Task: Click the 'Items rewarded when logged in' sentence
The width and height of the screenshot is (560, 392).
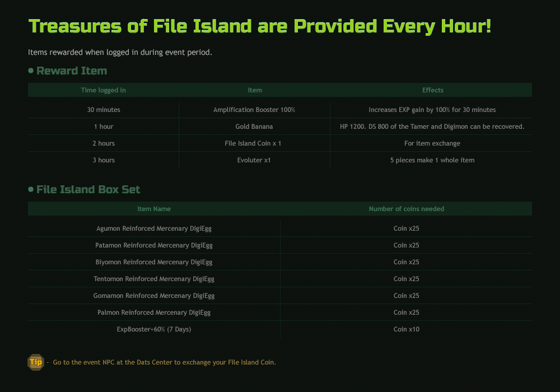Action: 120,52
